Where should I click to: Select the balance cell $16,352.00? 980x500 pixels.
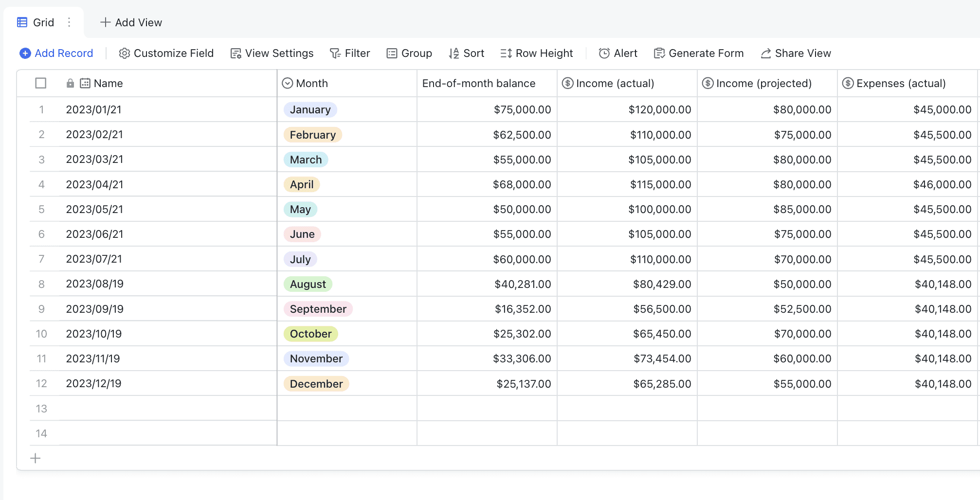[x=487, y=309]
